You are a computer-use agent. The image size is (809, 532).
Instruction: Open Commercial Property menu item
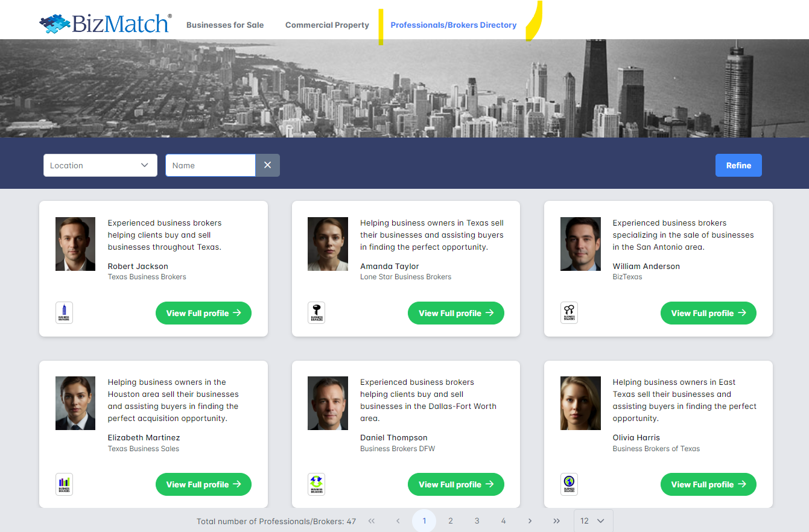[x=327, y=25]
